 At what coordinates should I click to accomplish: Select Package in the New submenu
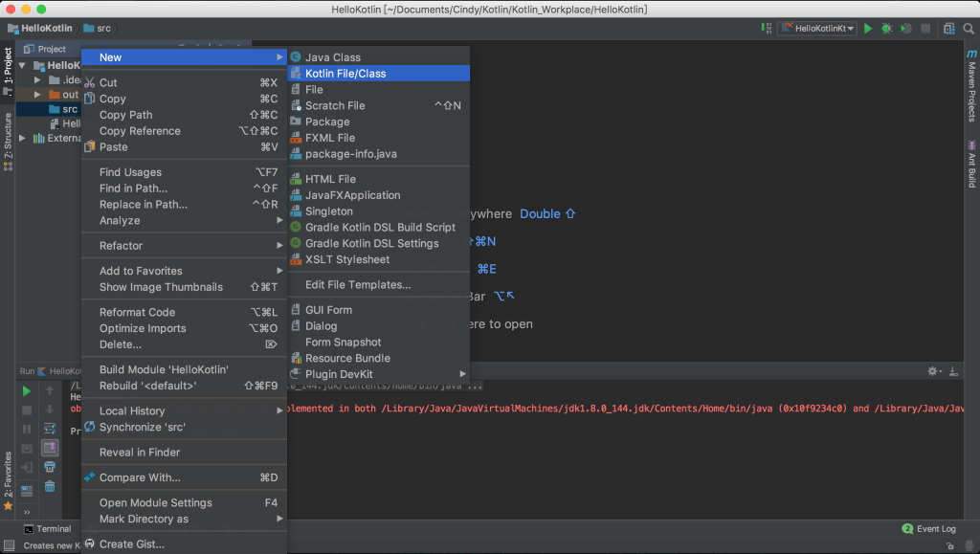(x=378, y=122)
